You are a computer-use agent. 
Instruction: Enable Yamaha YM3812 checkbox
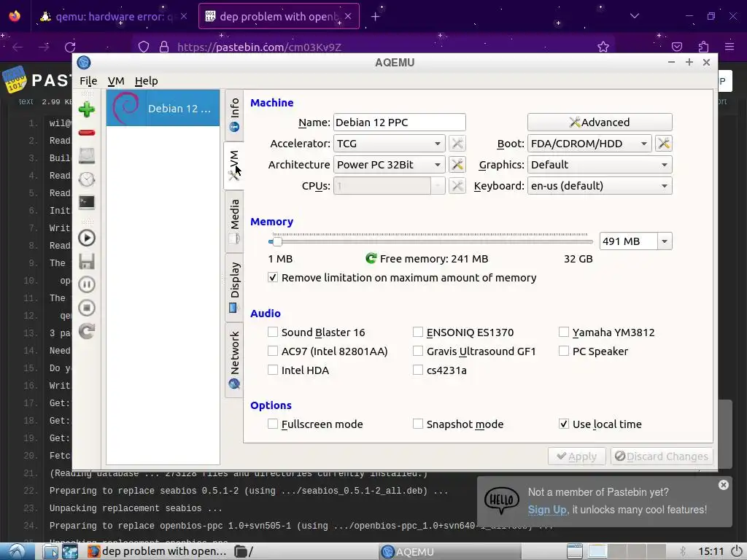tap(564, 332)
